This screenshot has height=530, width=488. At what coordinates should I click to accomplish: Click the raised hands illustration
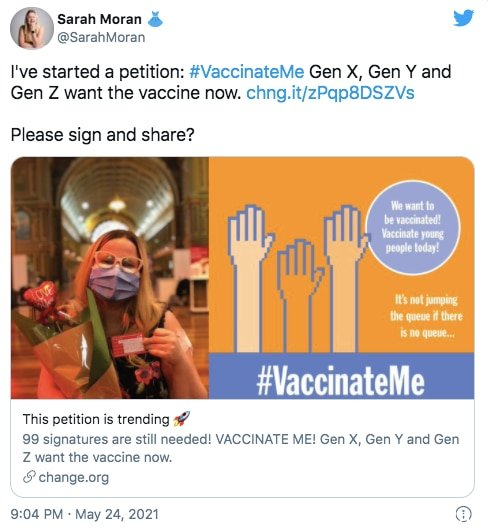coord(296,278)
